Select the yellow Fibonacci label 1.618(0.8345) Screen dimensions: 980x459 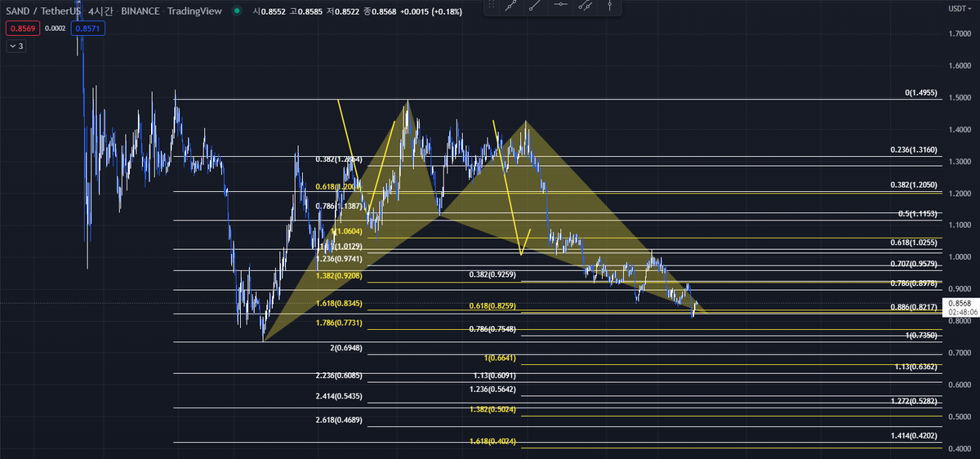click(x=339, y=303)
